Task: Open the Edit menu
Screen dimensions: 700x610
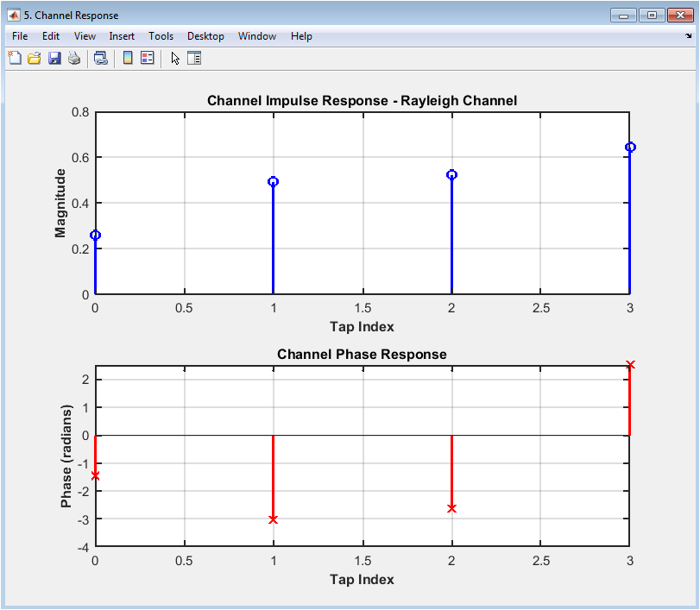Action: click(x=51, y=36)
